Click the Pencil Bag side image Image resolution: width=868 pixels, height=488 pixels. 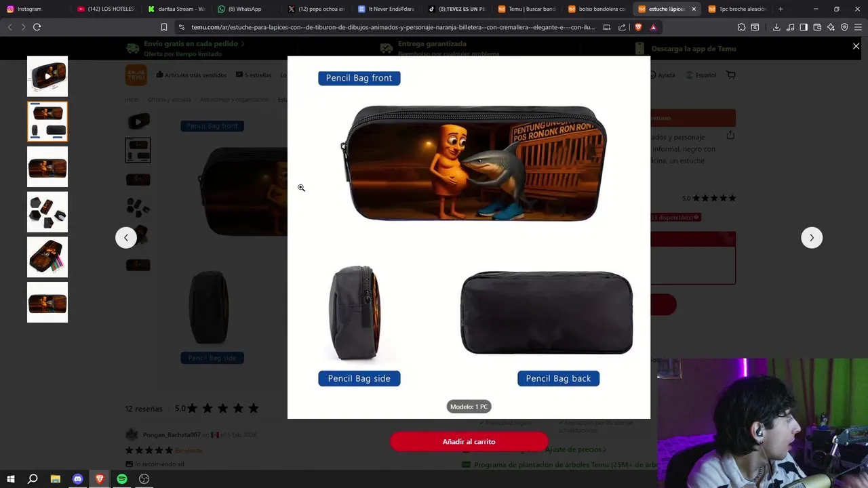pos(355,312)
